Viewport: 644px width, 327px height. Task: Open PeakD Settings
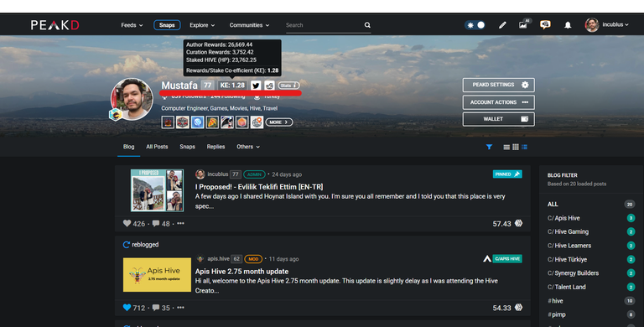(x=499, y=85)
